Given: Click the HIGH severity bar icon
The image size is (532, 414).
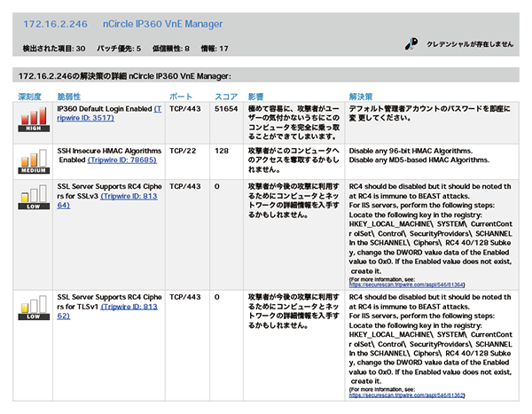Looking at the screenshot, I should tap(34, 119).
